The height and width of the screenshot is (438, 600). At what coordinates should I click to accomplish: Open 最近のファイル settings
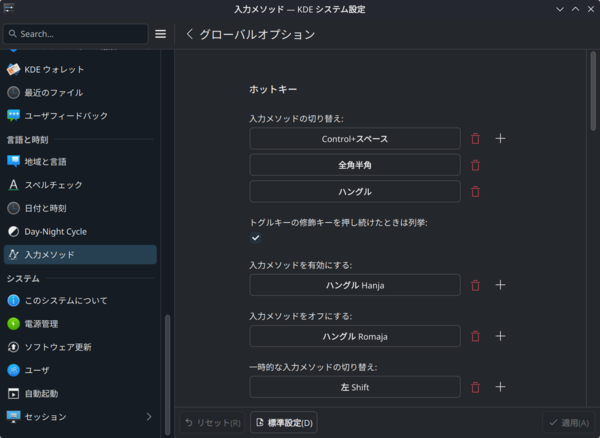click(80, 93)
